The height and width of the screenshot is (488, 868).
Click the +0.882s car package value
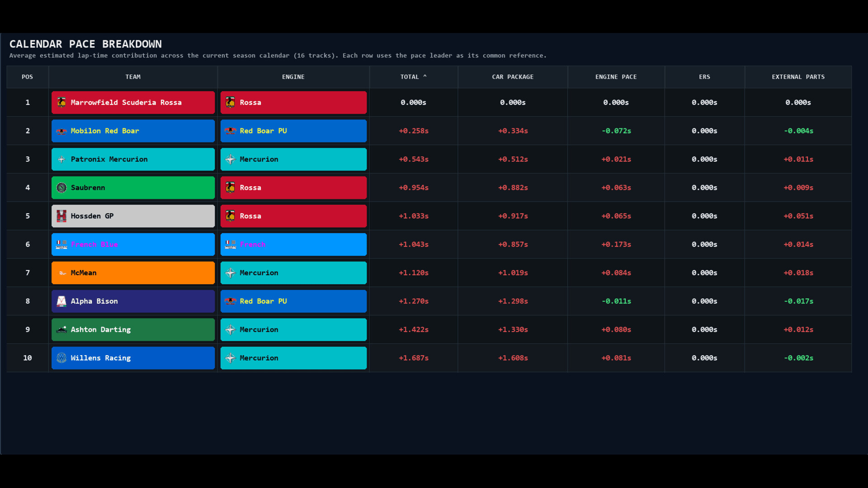pos(513,188)
